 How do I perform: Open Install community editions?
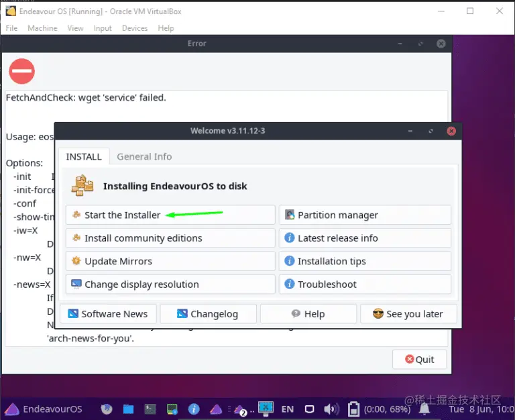[170, 238]
